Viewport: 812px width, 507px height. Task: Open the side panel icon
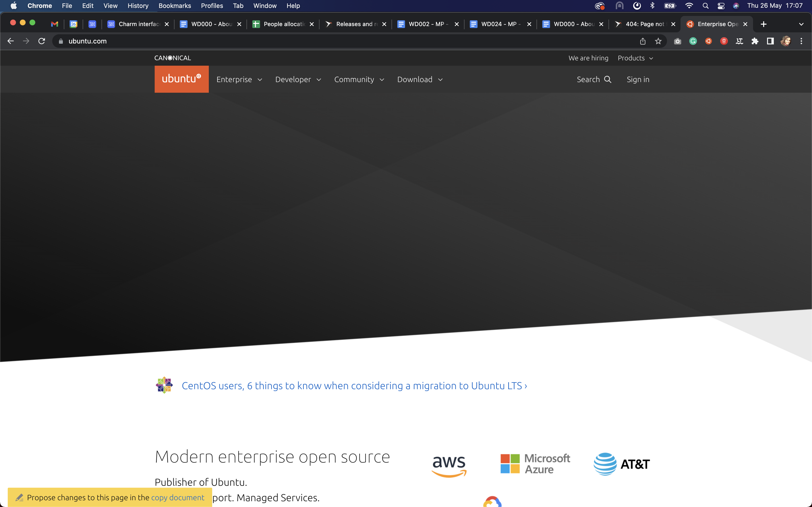click(x=770, y=41)
